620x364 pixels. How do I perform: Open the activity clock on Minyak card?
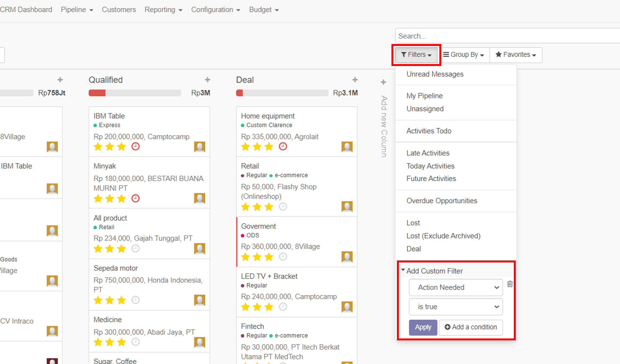[x=135, y=198]
